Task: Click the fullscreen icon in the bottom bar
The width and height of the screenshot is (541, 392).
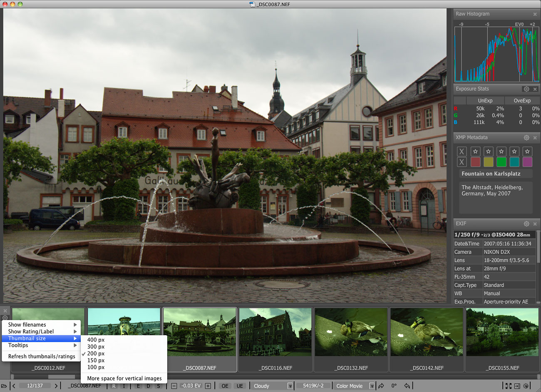Action: 508,386
